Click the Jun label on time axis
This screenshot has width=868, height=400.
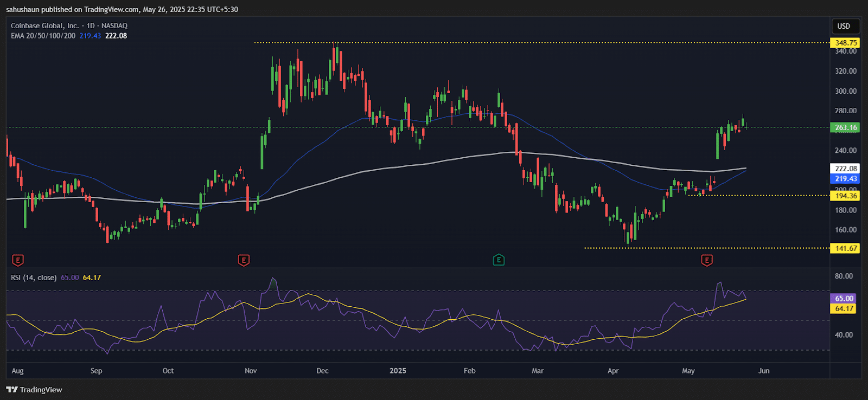(x=763, y=371)
